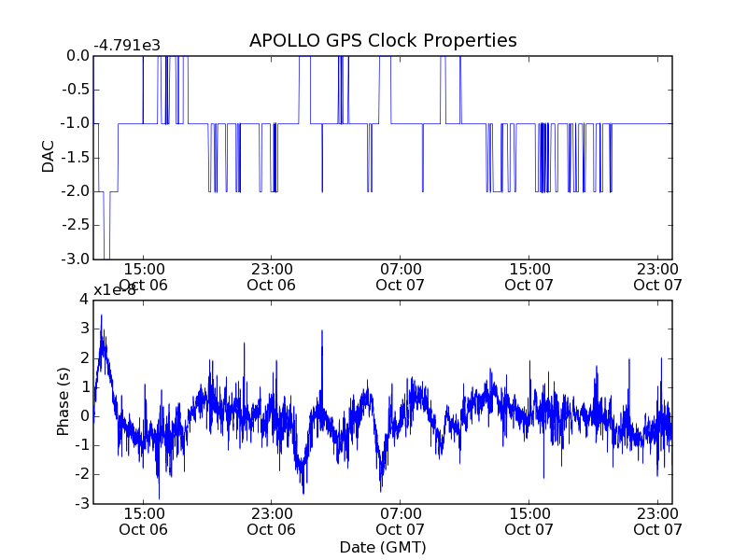The height and width of the screenshot is (560, 747).
Task: Select "23:00 Oct 06" under the DAC plot
Action: pos(272,277)
